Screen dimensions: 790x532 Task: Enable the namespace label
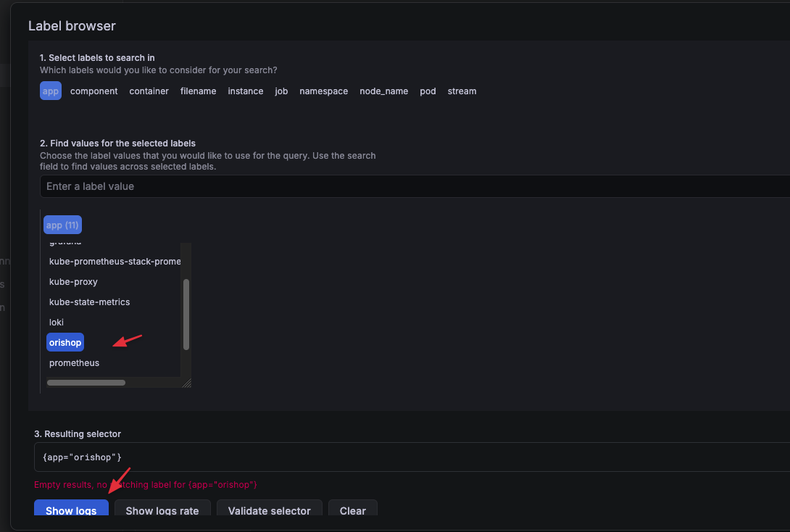coord(323,91)
